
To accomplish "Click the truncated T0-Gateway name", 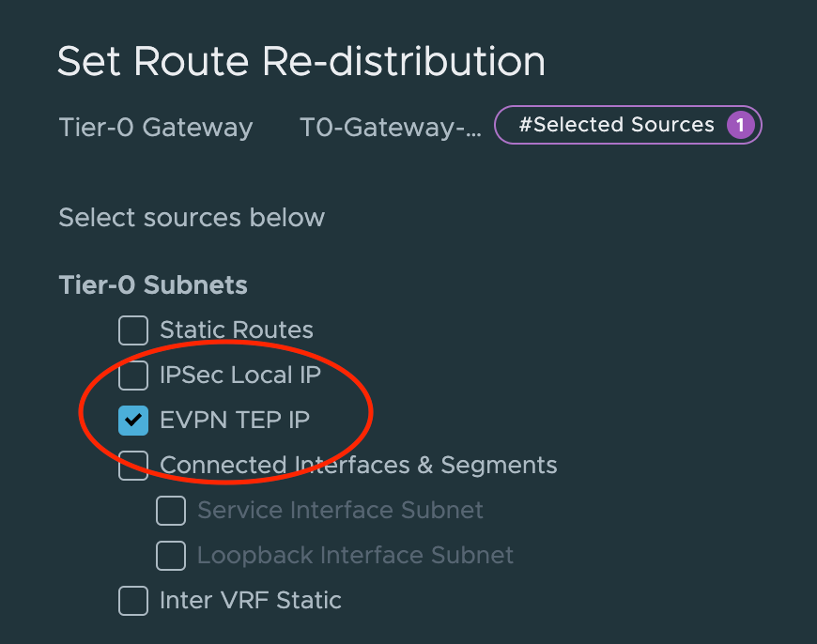I will 390,128.
